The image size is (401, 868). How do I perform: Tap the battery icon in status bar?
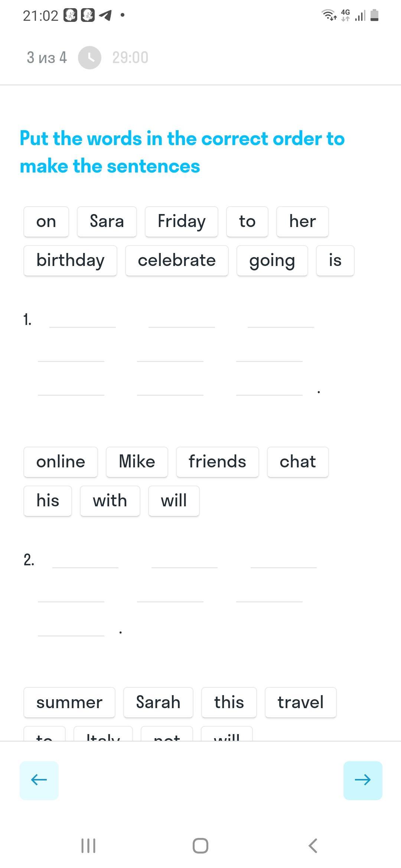[375, 16]
